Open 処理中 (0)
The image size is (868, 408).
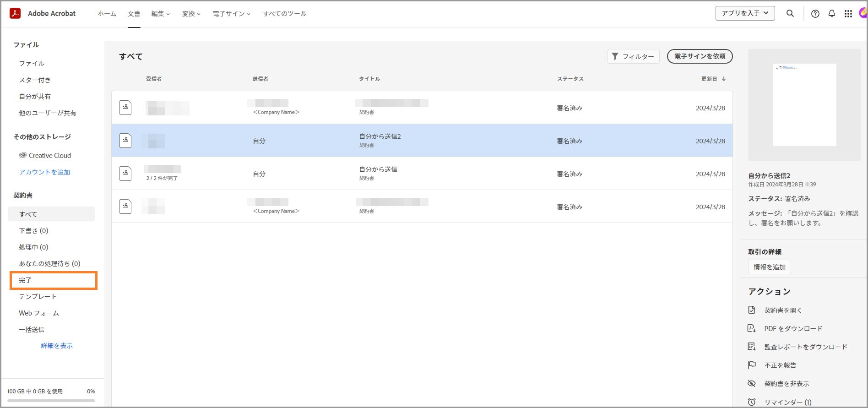click(33, 247)
